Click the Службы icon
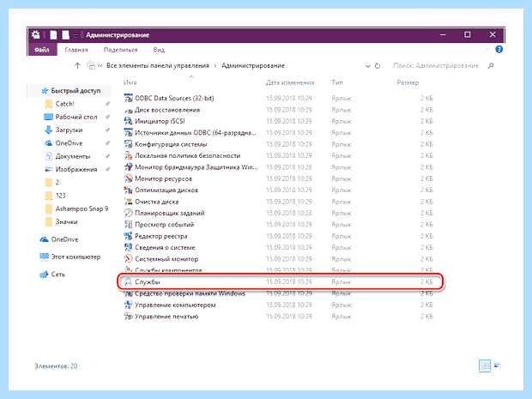The image size is (532, 399). point(128,282)
